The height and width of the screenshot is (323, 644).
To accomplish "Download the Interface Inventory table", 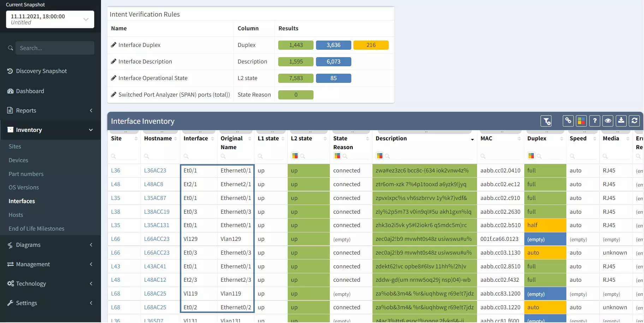I will 621,121.
